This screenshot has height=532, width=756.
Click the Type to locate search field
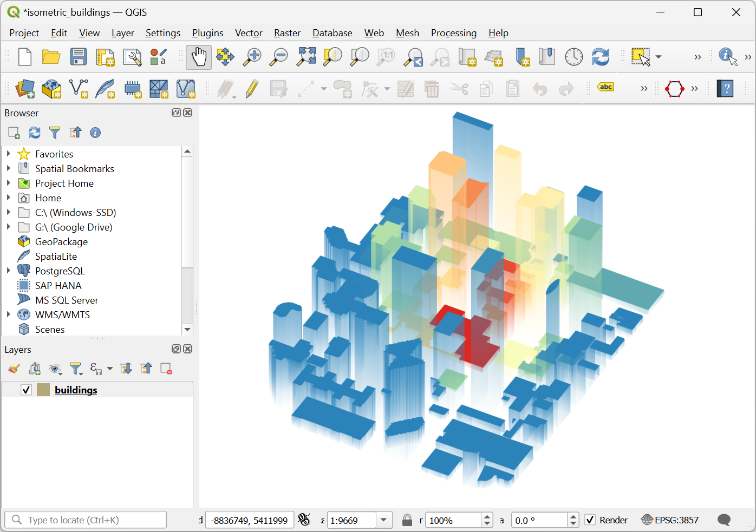(87, 520)
